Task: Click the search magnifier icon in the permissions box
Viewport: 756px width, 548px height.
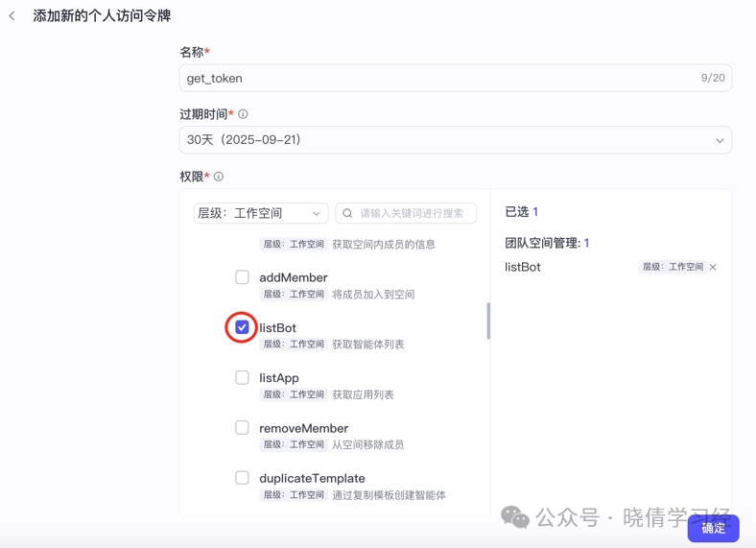Action: coord(347,213)
